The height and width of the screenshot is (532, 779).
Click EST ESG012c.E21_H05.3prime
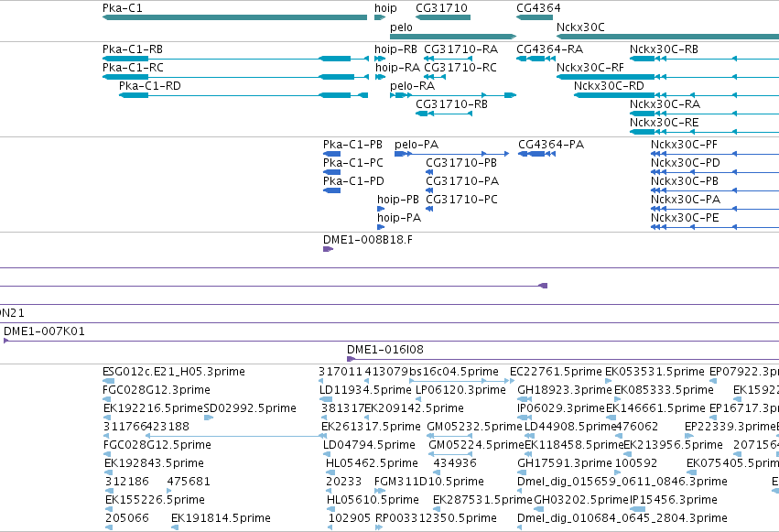[174, 372]
